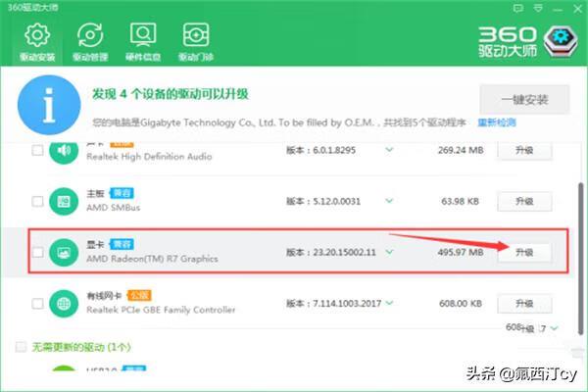The height and width of the screenshot is (392, 588).
Task: Upgrade the Realtek PCIe GBE driver
Action: point(524,304)
